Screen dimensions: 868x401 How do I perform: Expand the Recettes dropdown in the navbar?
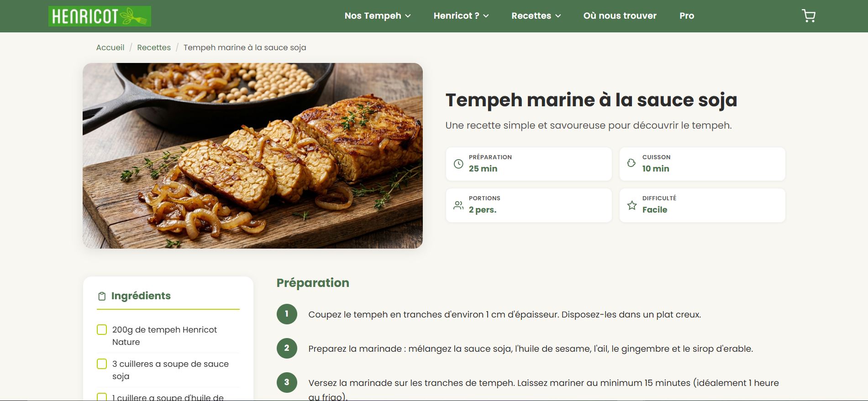(536, 16)
